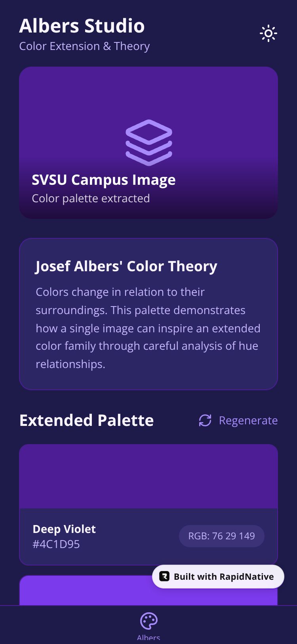
Task: Click the #4C1D95 hex code
Action: point(56,544)
